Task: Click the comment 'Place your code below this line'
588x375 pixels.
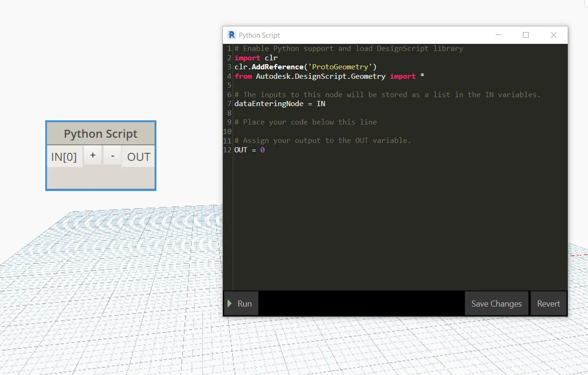Action: (x=305, y=122)
